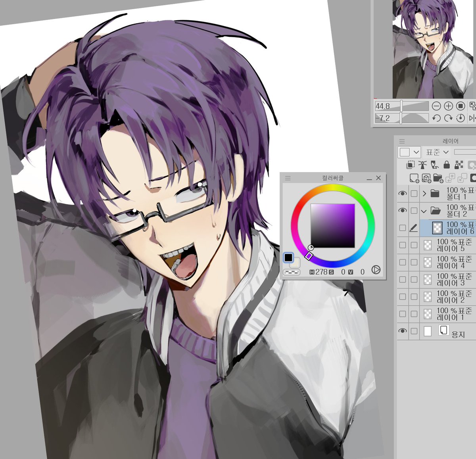Click the Navigator rotation slider at -7.2
This screenshot has height=459, width=476.
click(402, 118)
